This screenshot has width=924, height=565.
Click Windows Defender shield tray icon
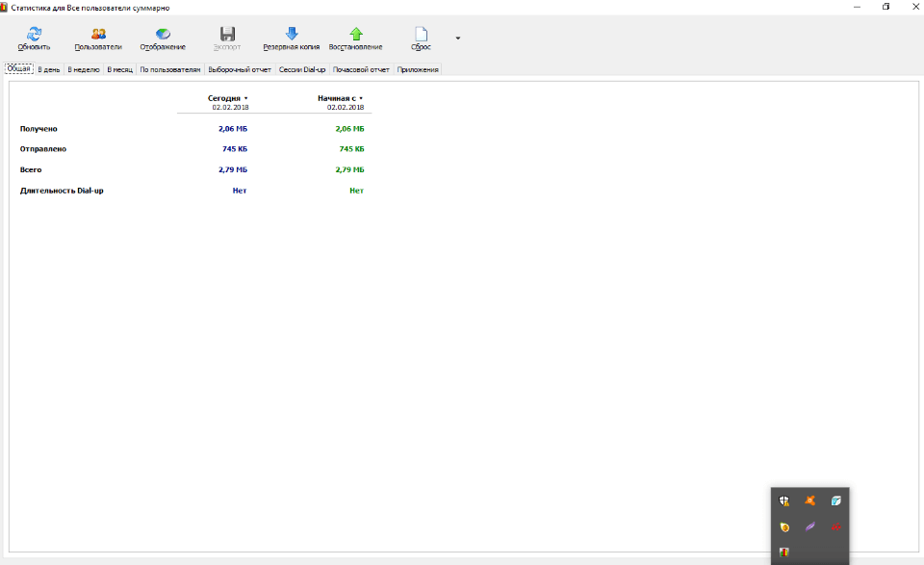coord(784,501)
